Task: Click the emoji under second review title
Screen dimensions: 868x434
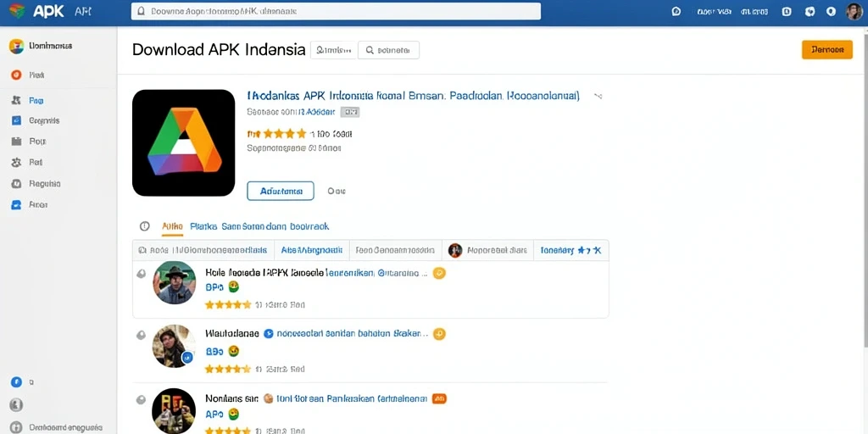Action: [x=234, y=351]
